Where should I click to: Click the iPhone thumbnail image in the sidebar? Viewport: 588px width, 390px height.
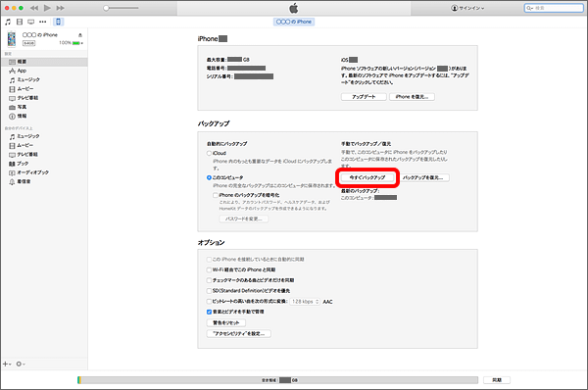point(12,39)
